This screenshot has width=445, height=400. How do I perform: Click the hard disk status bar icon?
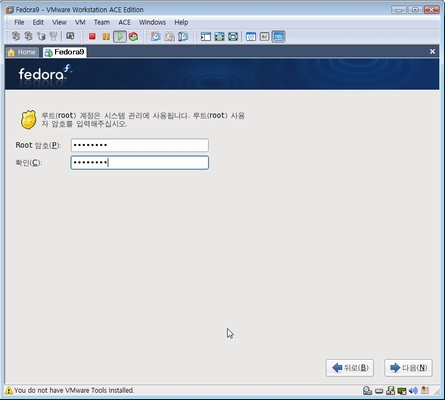point(379,391)
